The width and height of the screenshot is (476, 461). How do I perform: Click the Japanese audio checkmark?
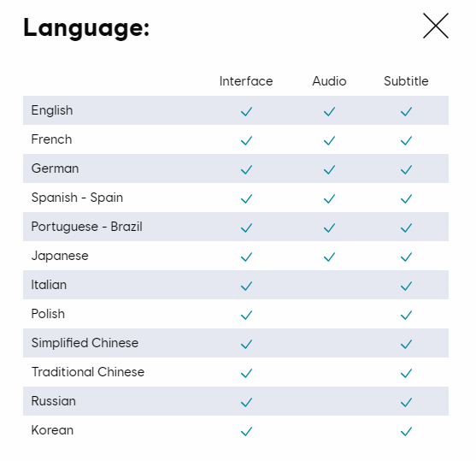(x=329, y=257)
